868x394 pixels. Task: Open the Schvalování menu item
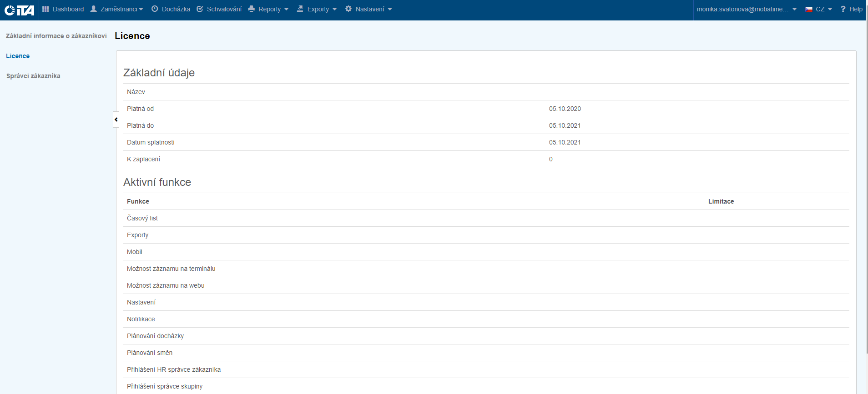tap(224, 9)
